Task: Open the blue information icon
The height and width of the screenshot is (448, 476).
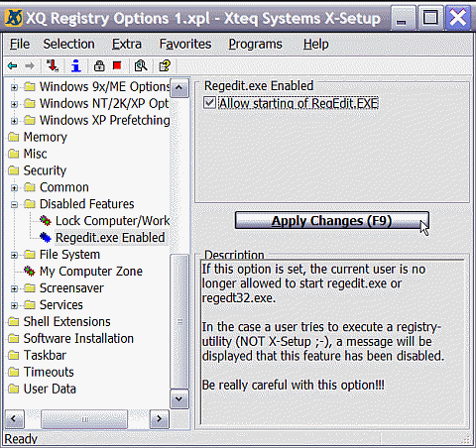Action: (x=76, y=65)
